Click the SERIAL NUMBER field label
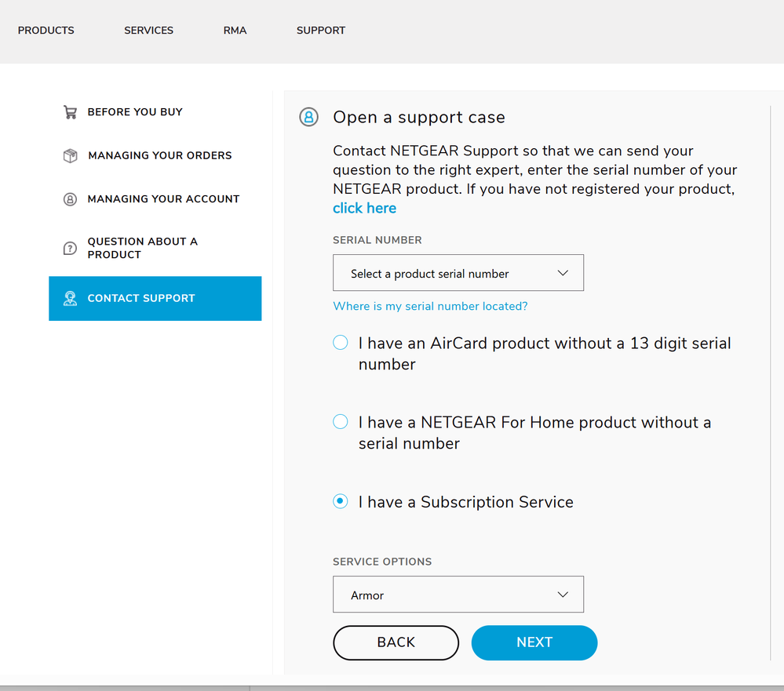 tap(377, 240)
